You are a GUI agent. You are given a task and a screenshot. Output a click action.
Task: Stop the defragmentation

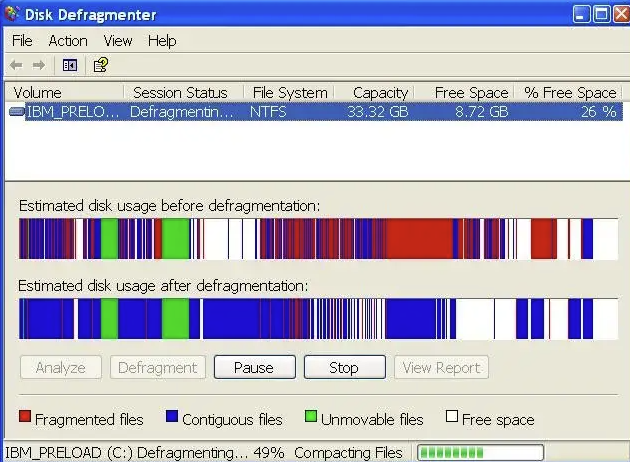point(344,367)
